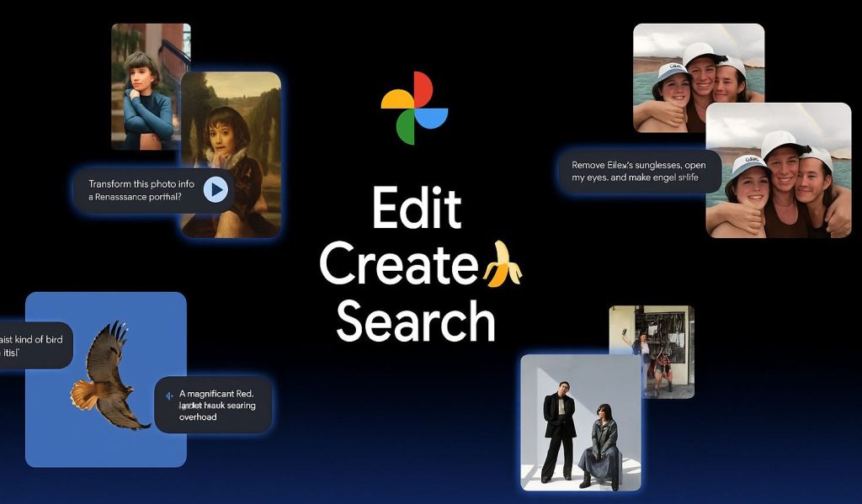
Task: Click the banana emoji beside Create
Action: (x=502, y=263)
